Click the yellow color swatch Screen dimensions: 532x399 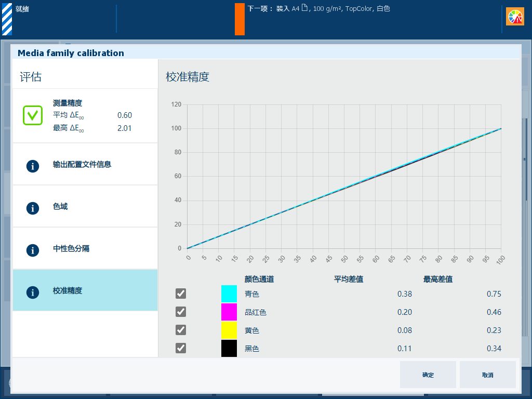(229, 330)
